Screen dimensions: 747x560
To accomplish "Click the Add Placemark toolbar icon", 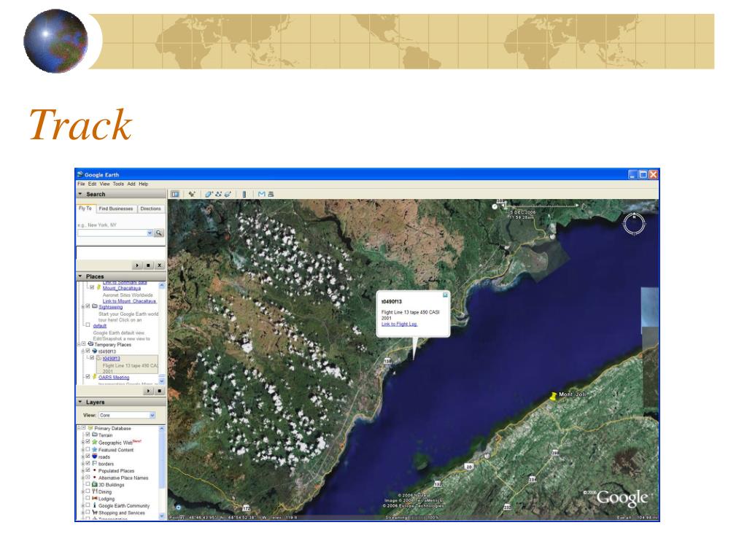I will tap(192, 194).
